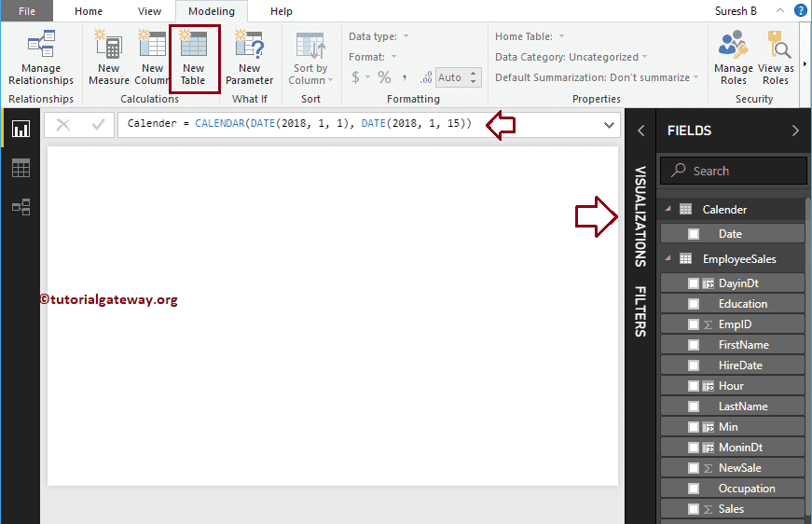The image size is (812, 524).
Task: Check the Date field checkbox
Action: click(694, 234)
